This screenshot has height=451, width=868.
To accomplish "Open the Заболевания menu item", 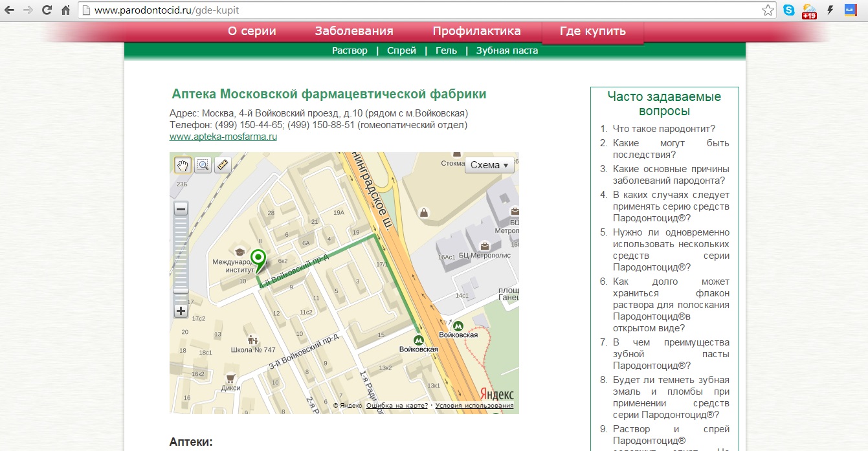I will pos(354,31).
